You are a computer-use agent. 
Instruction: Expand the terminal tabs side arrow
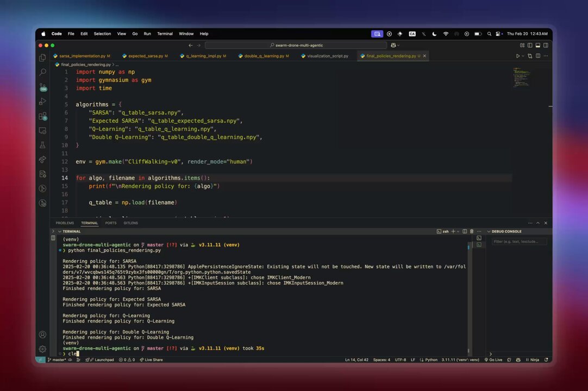(53, 231)
